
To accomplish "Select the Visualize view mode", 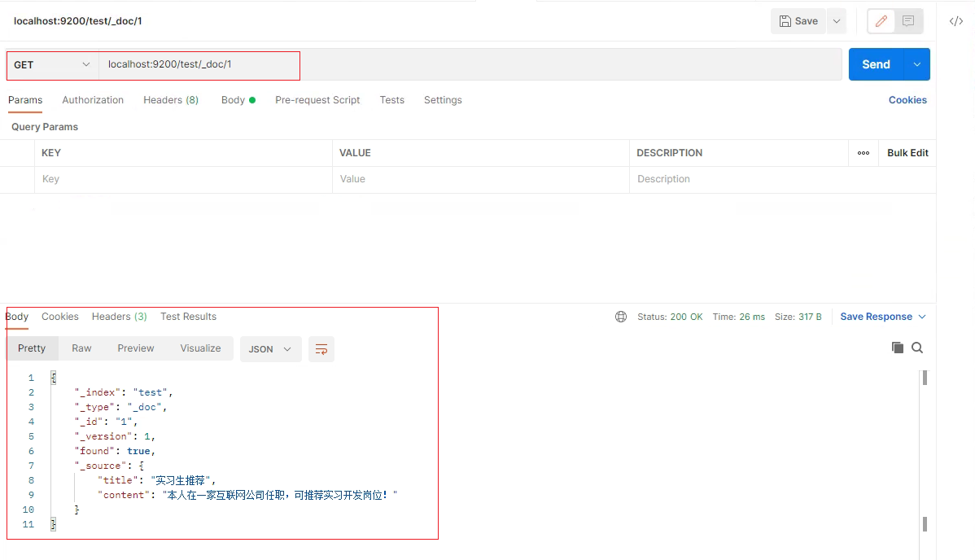I will (x=200, y=348).
